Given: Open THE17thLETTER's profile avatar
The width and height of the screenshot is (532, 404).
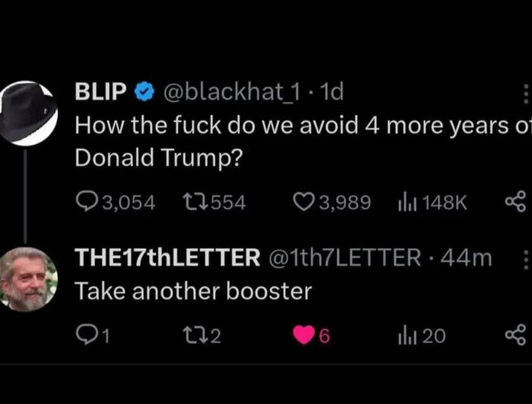Looking at the screenshot, I should tap(28, 279).
